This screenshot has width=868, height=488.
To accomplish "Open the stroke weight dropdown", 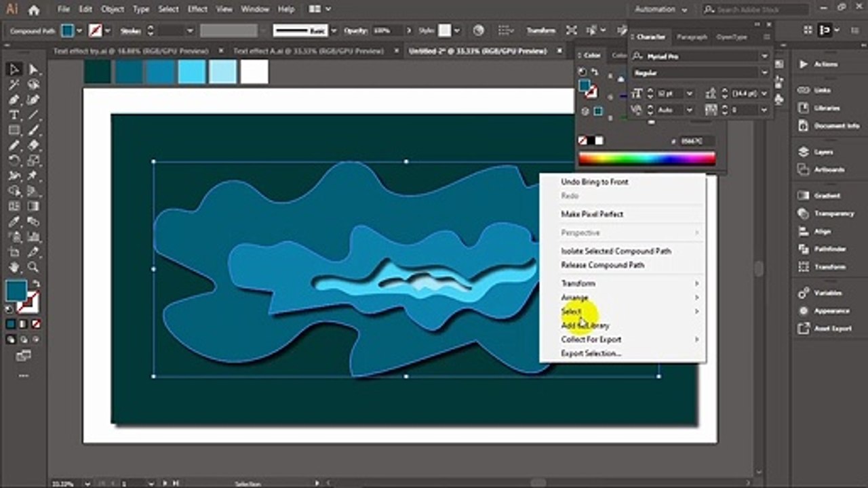I will (x=190, y=30).
